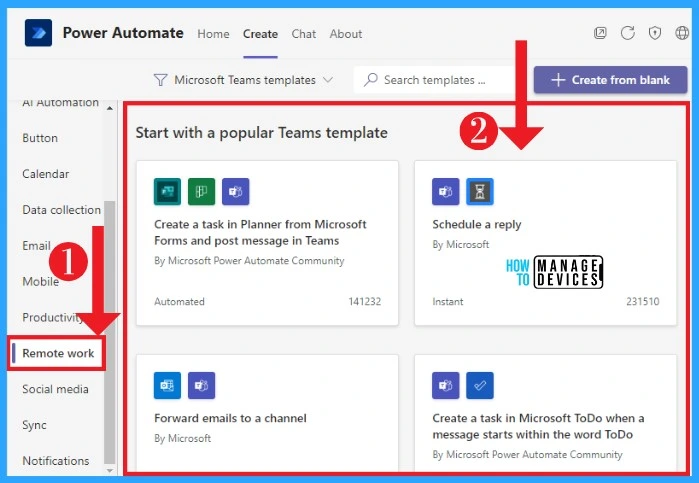Click the 231510 usage count

point(642,301)
